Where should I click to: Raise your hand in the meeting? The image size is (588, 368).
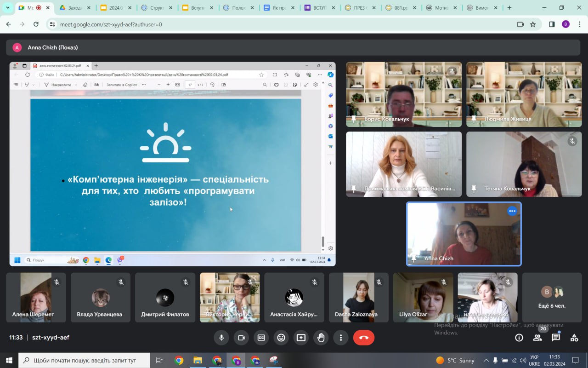(321, 338)
